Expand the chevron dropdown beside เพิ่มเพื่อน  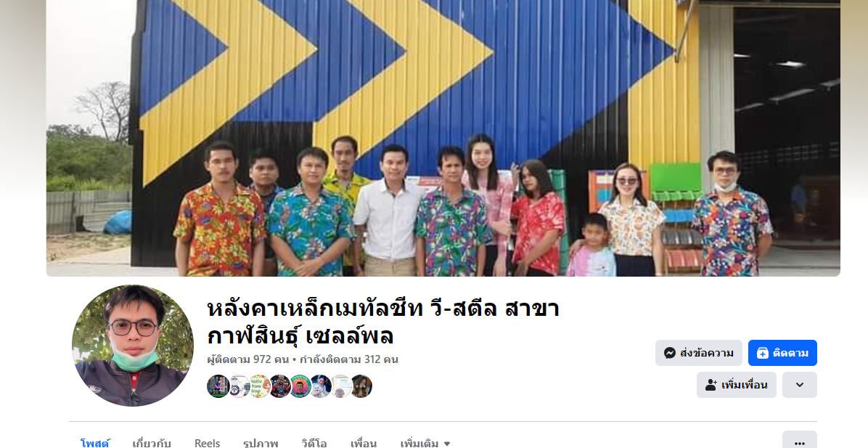point(799,385)
